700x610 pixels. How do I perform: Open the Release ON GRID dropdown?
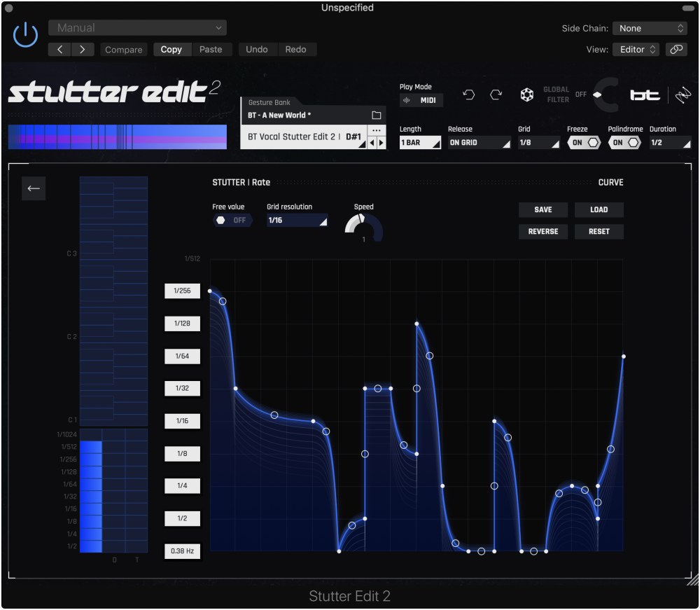pyautogui.click(x=479, y=142)
